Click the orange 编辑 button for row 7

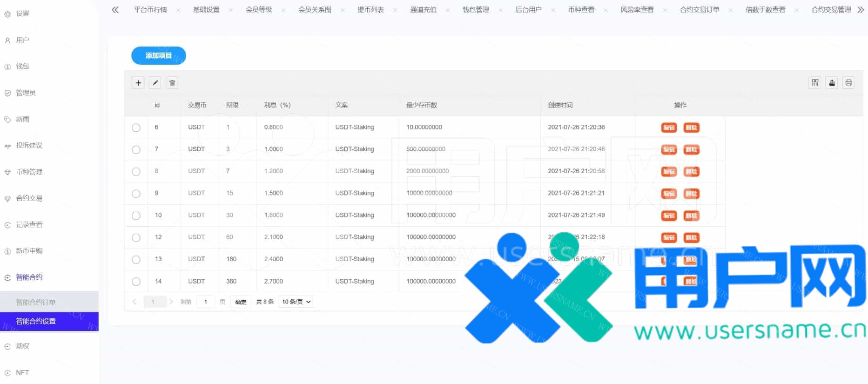pos(669,149)
